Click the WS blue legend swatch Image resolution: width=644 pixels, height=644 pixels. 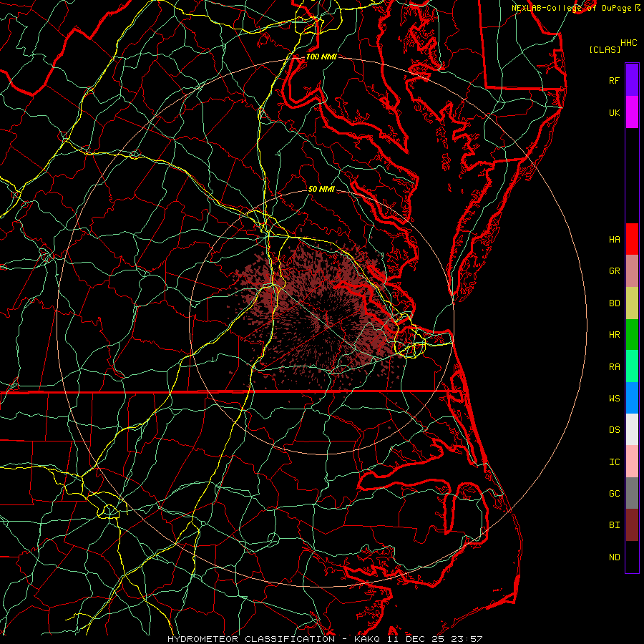pyautogui.click(x=632, y=398)
